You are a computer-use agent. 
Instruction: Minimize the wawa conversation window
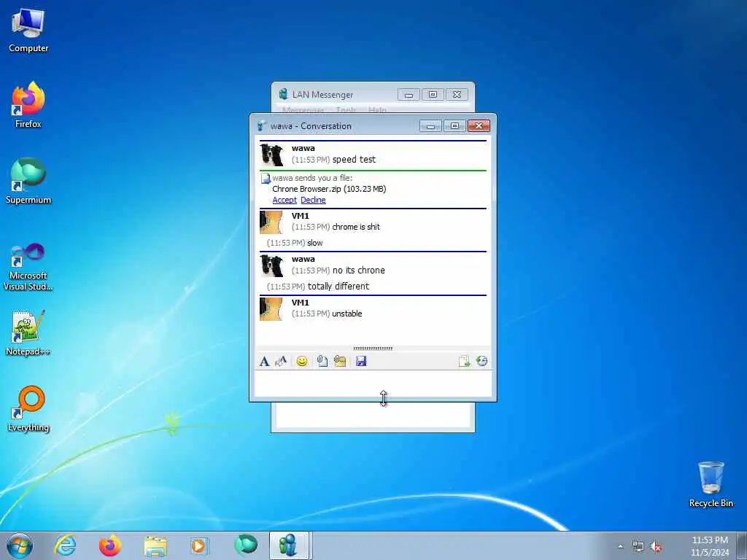430,125
